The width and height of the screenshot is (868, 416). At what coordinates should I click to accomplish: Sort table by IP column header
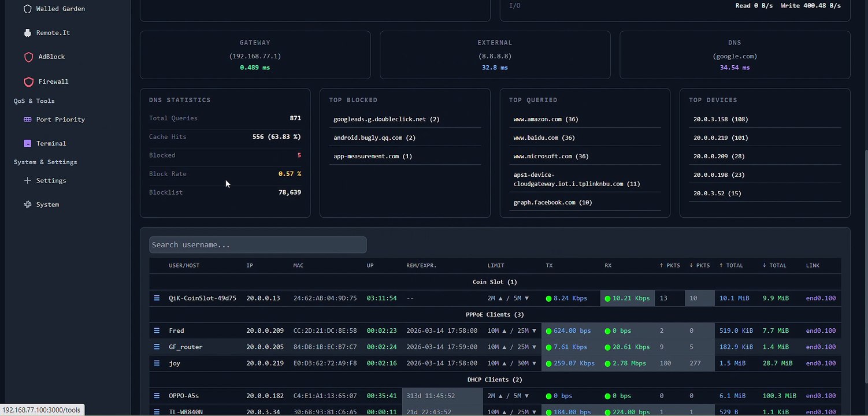tap(250, 266)
